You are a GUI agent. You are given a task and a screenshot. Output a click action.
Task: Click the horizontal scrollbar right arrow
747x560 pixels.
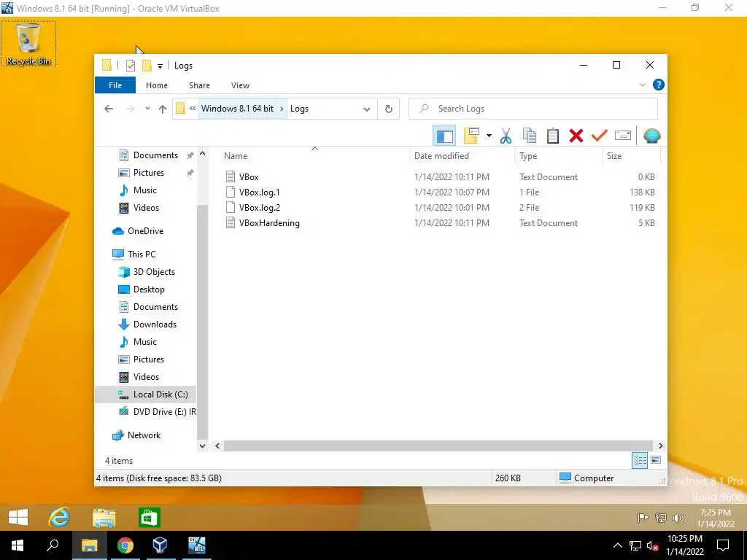[x=660, y=446]
